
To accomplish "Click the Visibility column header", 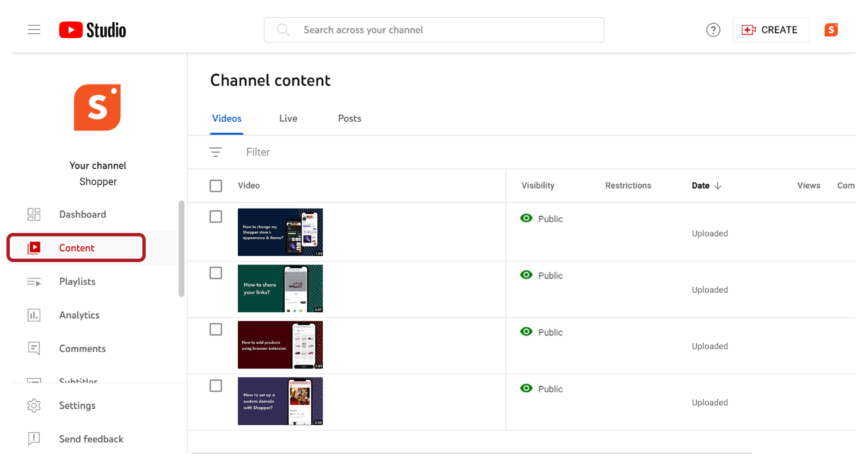I will point(538,186).
